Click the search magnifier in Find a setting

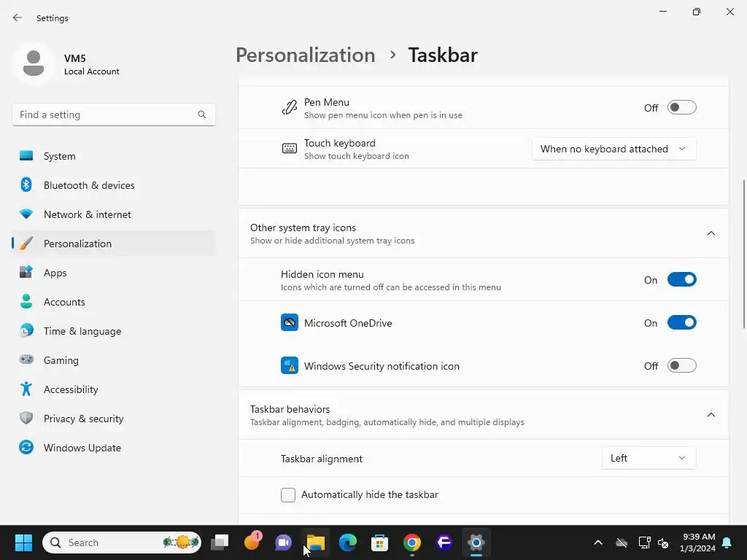pyautogui.click(x=202, y=114)
